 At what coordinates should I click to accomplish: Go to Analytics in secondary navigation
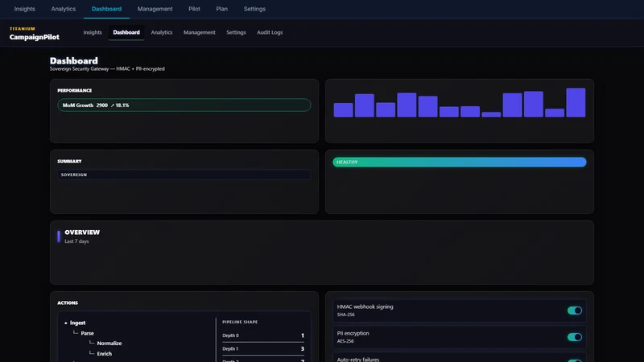coord(162,32)
